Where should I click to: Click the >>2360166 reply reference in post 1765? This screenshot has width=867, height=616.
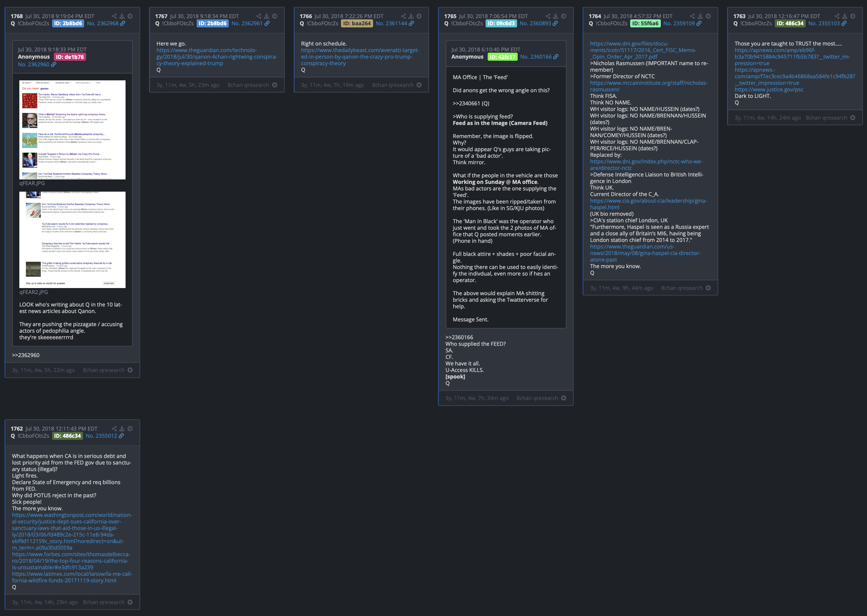(459, 337)
